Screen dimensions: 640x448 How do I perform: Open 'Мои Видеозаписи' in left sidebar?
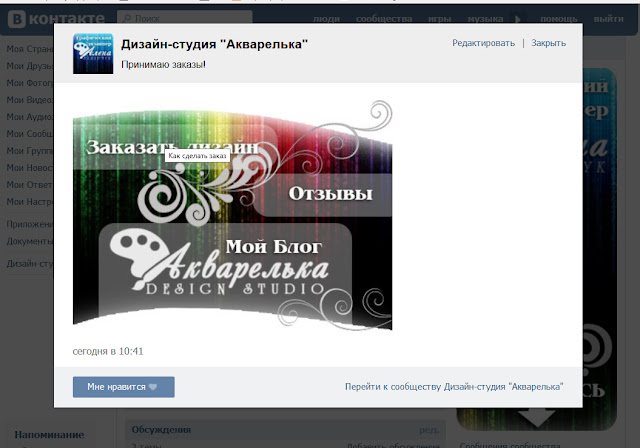(x=30, y=100)
